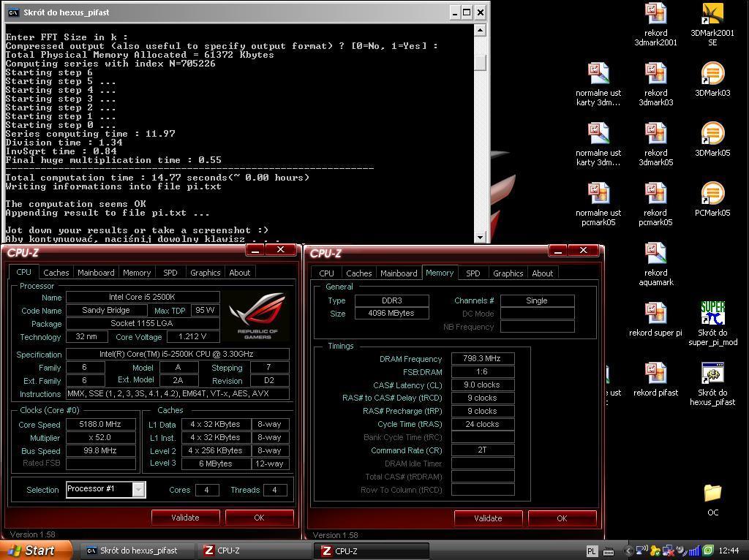Switch to Memory tab in left CPU-Z
The image size is (749, 560).
click(137, 273)
